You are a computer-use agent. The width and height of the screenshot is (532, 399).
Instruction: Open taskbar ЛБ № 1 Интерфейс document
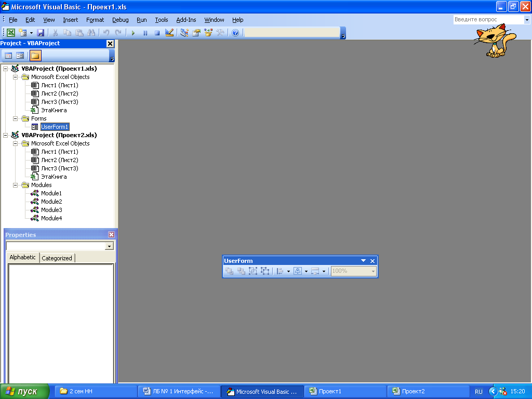[179, 391]
